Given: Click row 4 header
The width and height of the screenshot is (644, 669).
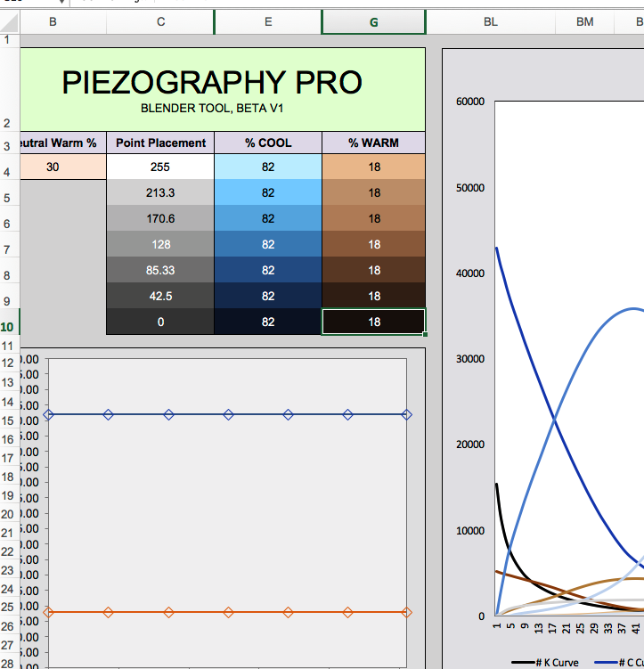Looking at the screenshot, I should [7, 172].
